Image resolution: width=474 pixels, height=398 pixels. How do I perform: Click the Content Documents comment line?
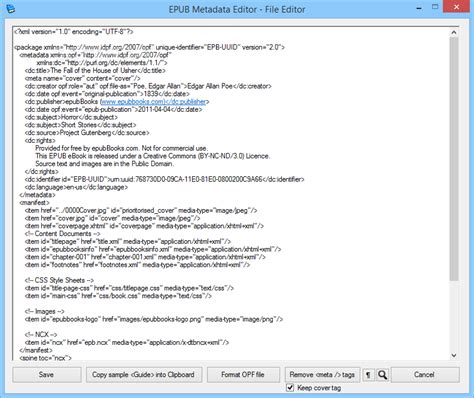(x=62, y=234)
